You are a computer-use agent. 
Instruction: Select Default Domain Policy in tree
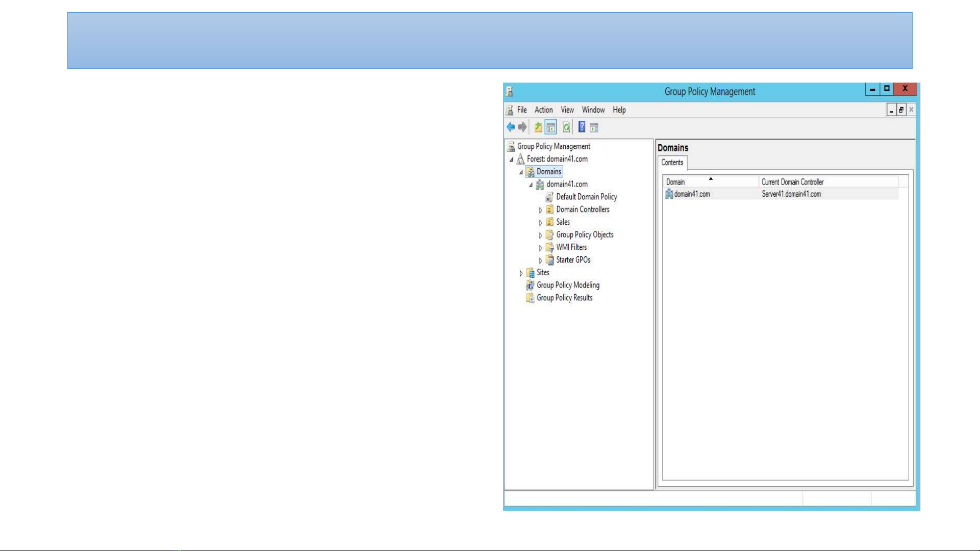pos(586,197)
